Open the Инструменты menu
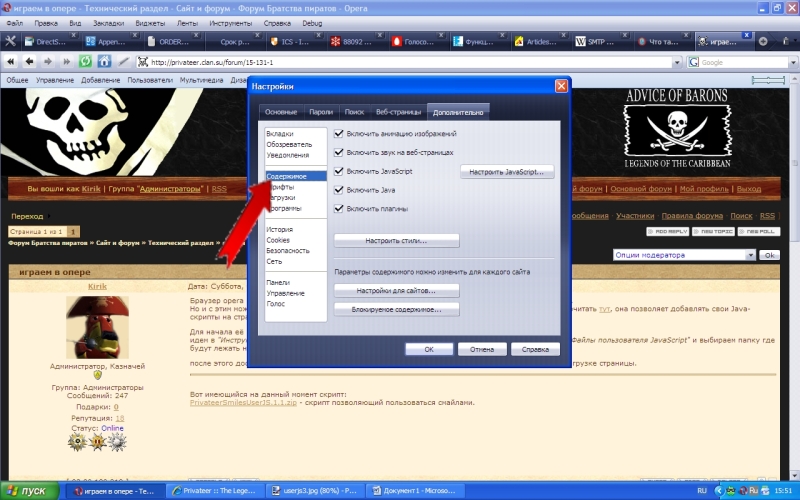This screenshot has width=800, height=500. tap(231, 23)
